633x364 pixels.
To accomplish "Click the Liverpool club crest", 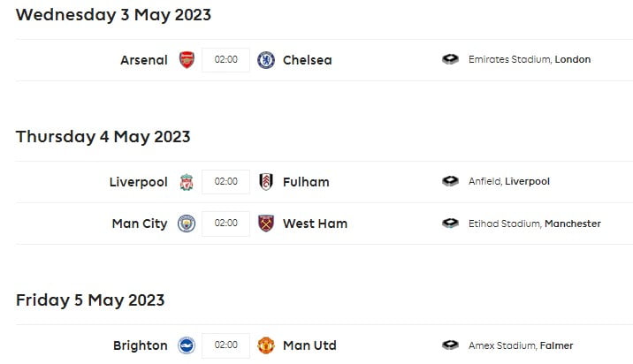I will (186, 182).
